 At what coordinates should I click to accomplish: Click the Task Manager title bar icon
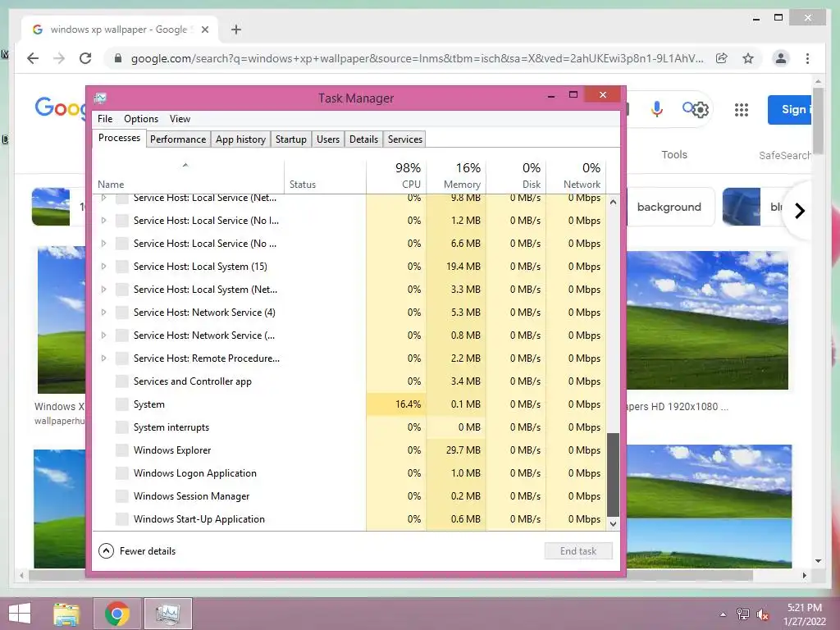point(100,98)
